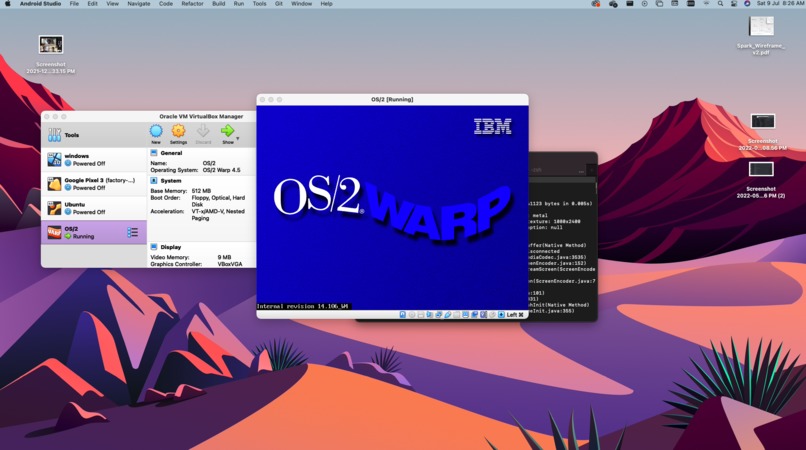Open the Build menu
This screenshot has width=806, height=450.
coord(218,4)
